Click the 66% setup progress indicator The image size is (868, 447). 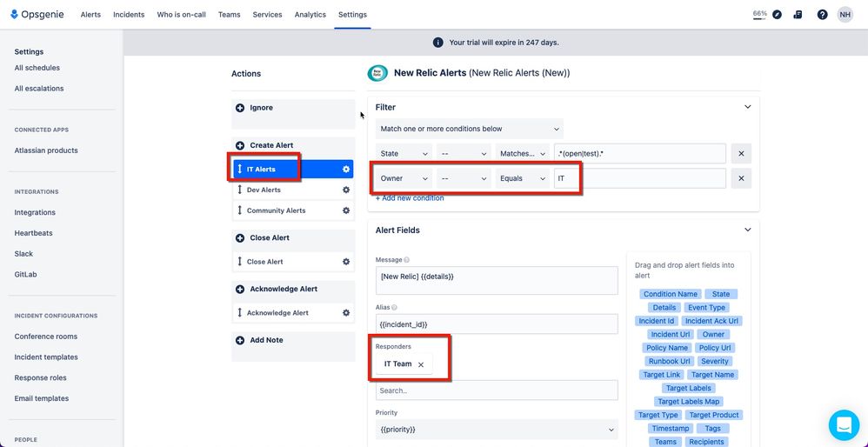point(760,15)
